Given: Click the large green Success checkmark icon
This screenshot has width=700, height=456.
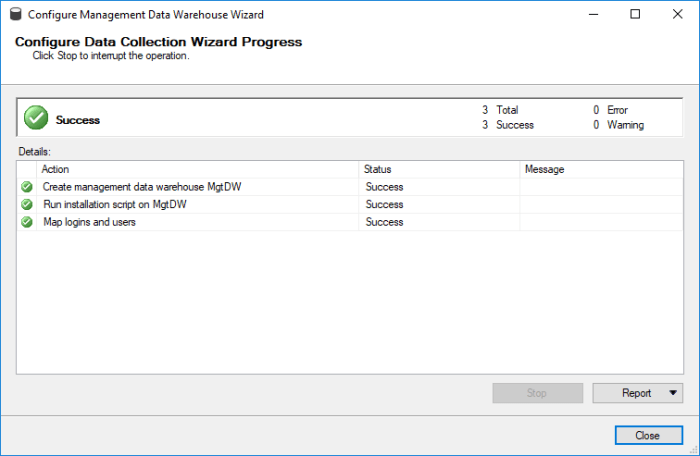Looking at the screenshot, I should point(36,118).
